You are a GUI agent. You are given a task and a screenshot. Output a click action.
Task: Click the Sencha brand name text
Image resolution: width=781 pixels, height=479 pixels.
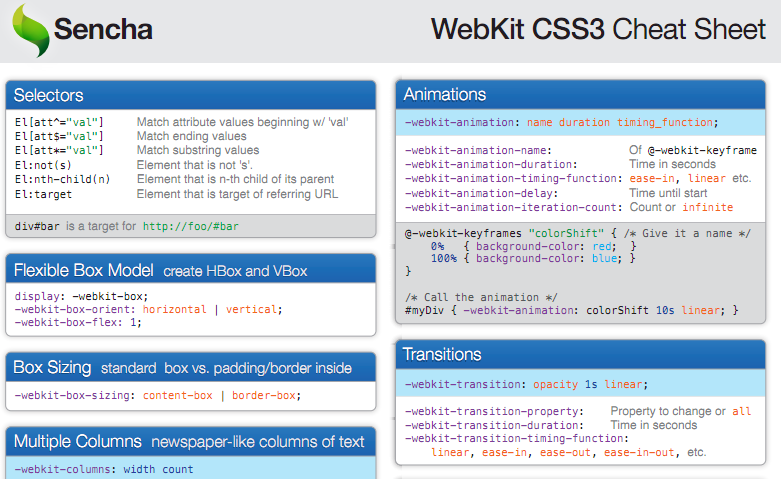pos(103,29)
